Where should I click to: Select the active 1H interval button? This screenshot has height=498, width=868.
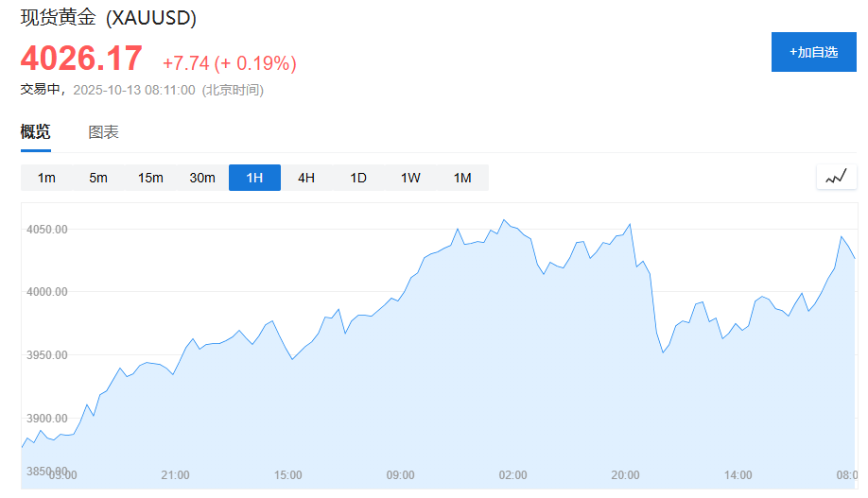click(254, 178)
